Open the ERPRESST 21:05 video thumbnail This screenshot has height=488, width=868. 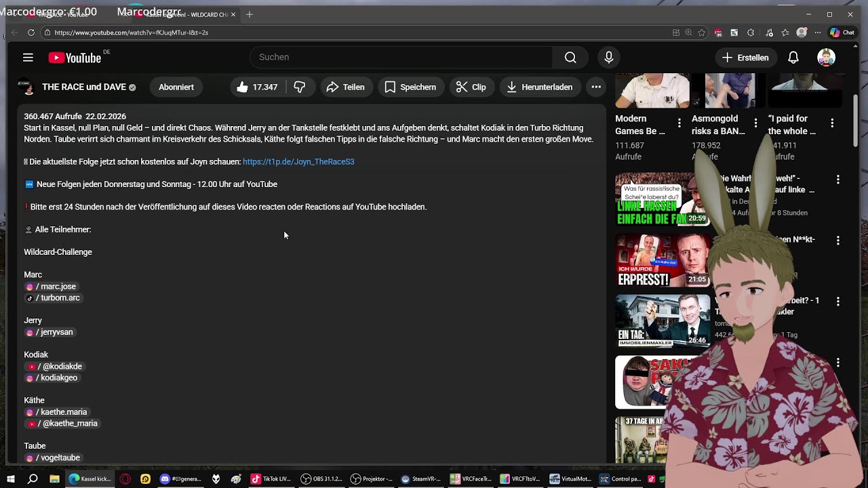(663, 261)
